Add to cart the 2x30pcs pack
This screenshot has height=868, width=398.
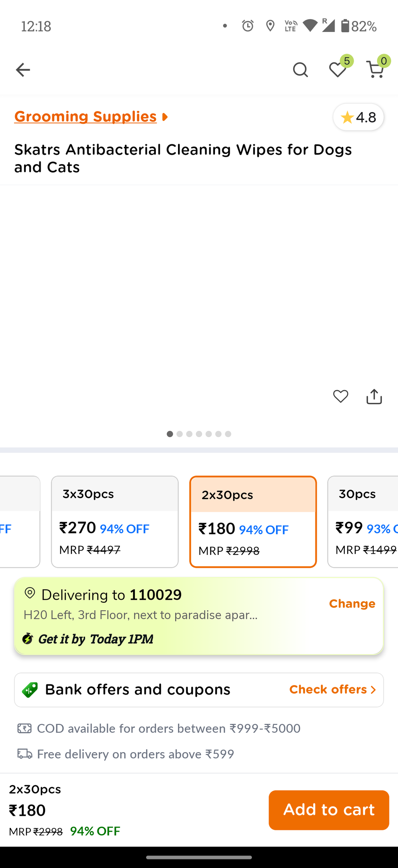coord(329,810)
